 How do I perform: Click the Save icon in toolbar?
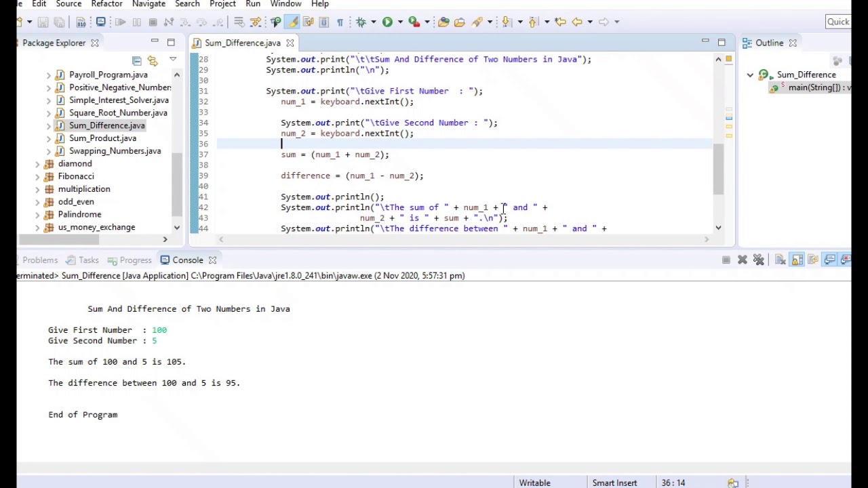pyautogui.click(x=43, y=22)
